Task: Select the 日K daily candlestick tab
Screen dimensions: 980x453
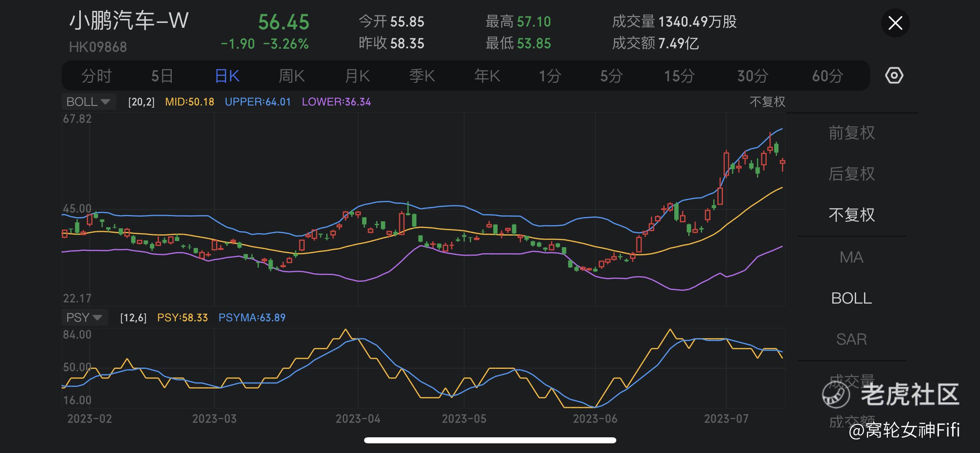Action: 227,76
